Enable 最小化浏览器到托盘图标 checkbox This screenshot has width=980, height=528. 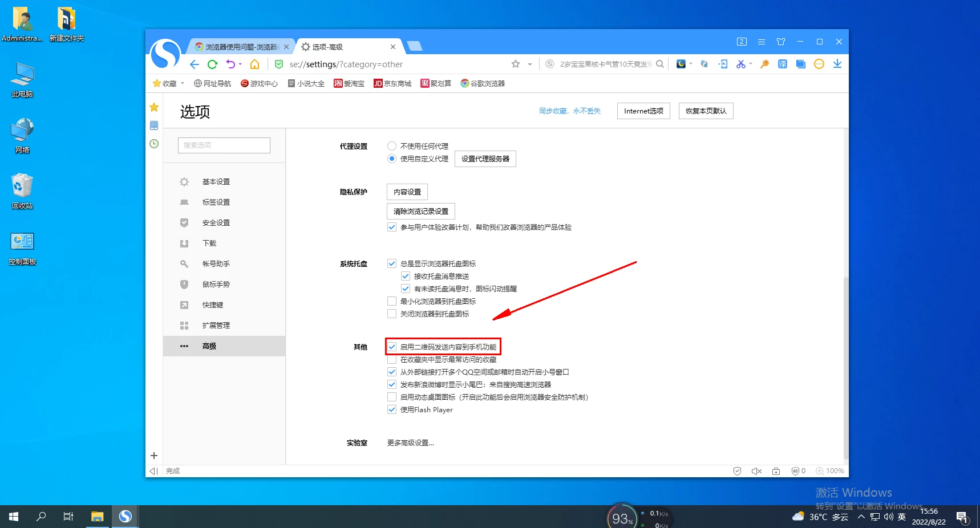pyautogui.click(x=392, y=301)
